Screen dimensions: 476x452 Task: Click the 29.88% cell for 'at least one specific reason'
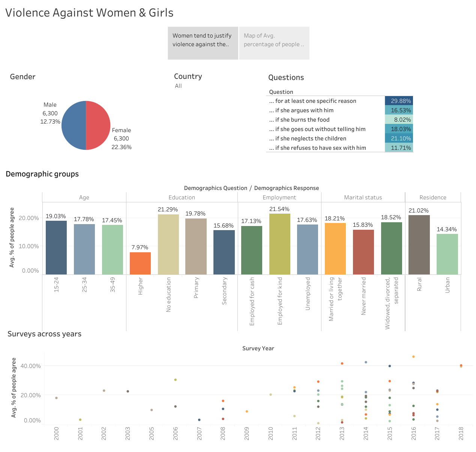click(x=399, y=101)
